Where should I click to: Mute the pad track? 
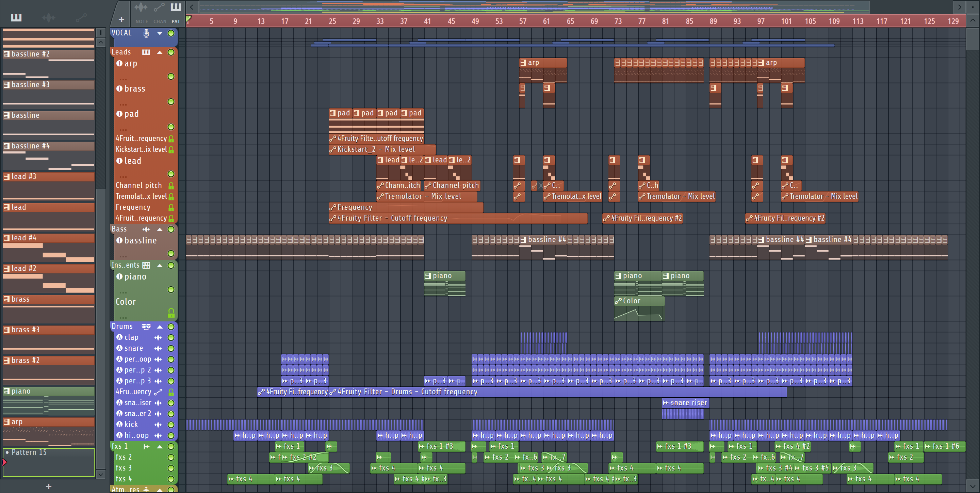click(171, 127)
